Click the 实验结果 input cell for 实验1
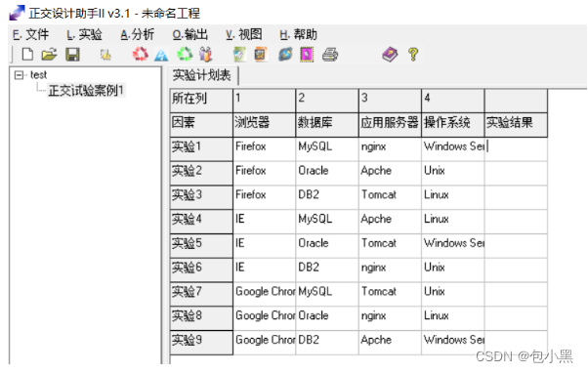Screen dimensions: 588x373 (x=516, y=148)
